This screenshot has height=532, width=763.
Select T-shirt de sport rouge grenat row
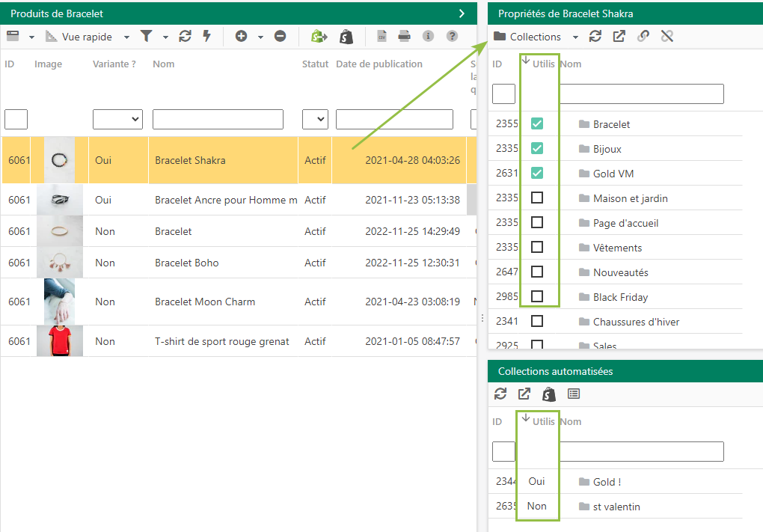(239, 341)
